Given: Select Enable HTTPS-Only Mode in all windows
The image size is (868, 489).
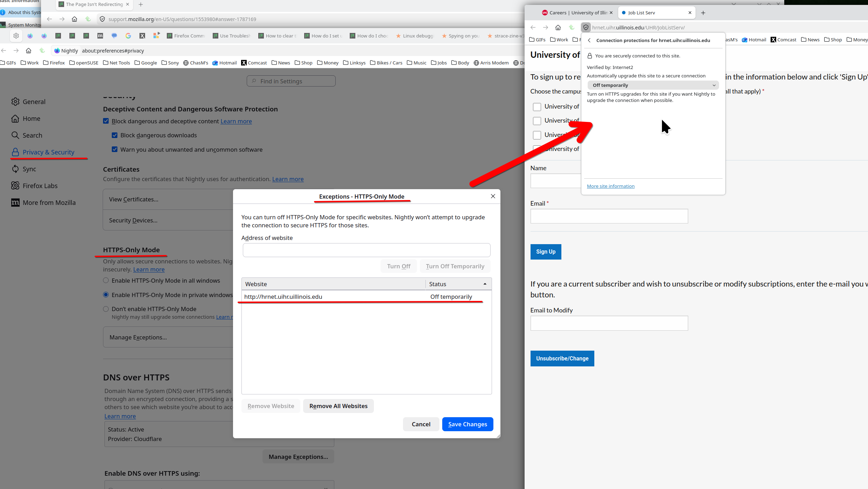Looking at the screenshot, I should click(x=106, y=281).
